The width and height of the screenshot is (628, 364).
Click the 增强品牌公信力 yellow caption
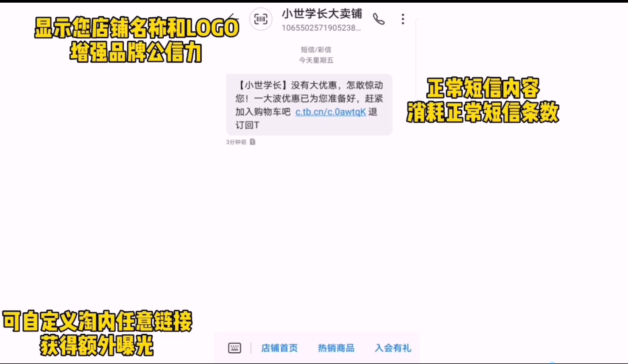[x=136, y=52]
